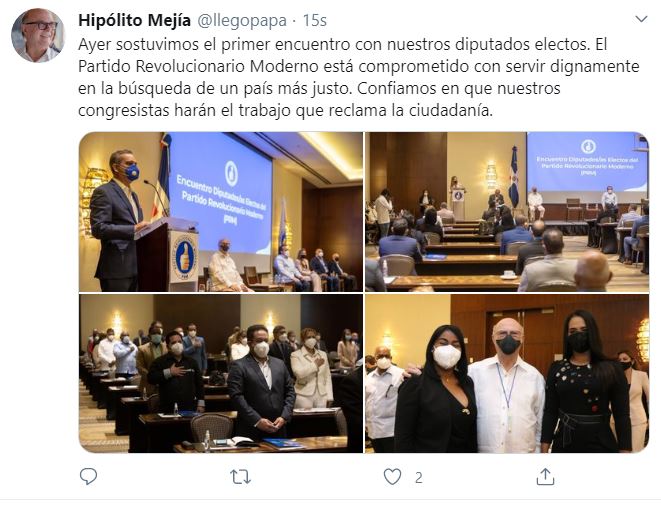661x505 pixels.
Task: Click the Dominican flag in second photo
Action: [514, 177]
